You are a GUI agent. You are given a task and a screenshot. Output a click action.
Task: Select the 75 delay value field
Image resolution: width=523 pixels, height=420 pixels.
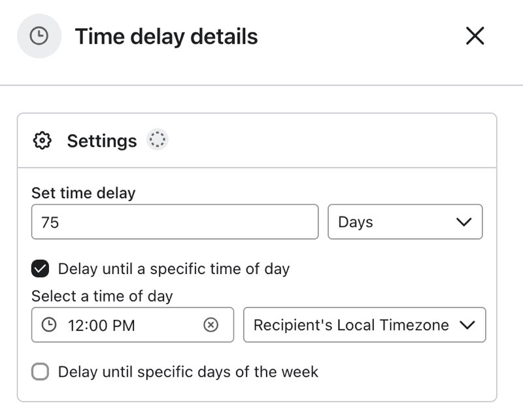[x=173, y=222]
